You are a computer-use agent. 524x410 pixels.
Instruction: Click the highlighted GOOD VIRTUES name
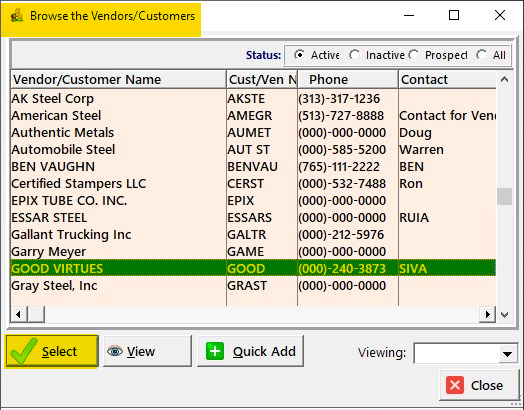point(57,269)
